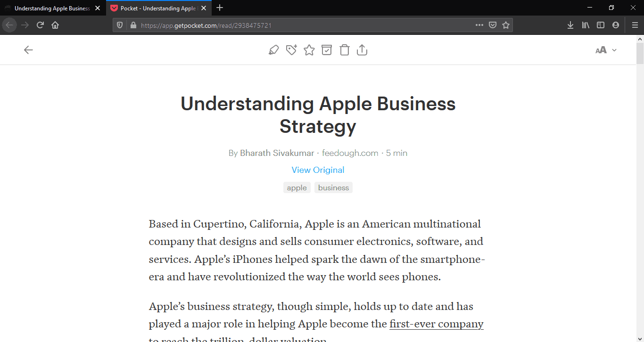
Task: Go back to Pocket list arrow
Action: tap(28, 50)
